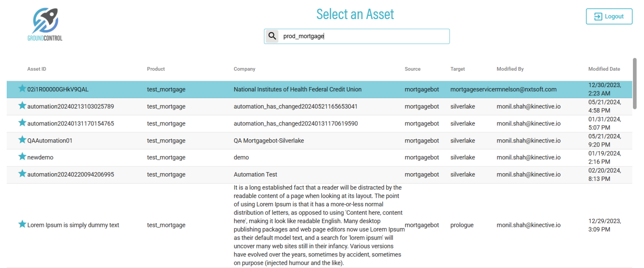Screen dimensions: 644x268
Task: Select the QA Mortgagebot-Silverlake asset row
Action: coord(269,141)
